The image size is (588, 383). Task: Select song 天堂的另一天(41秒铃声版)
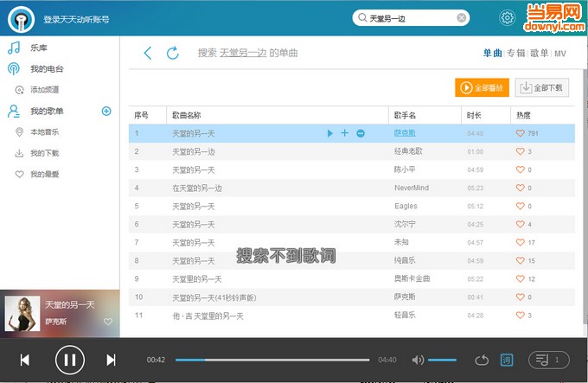tap(214, 297)
